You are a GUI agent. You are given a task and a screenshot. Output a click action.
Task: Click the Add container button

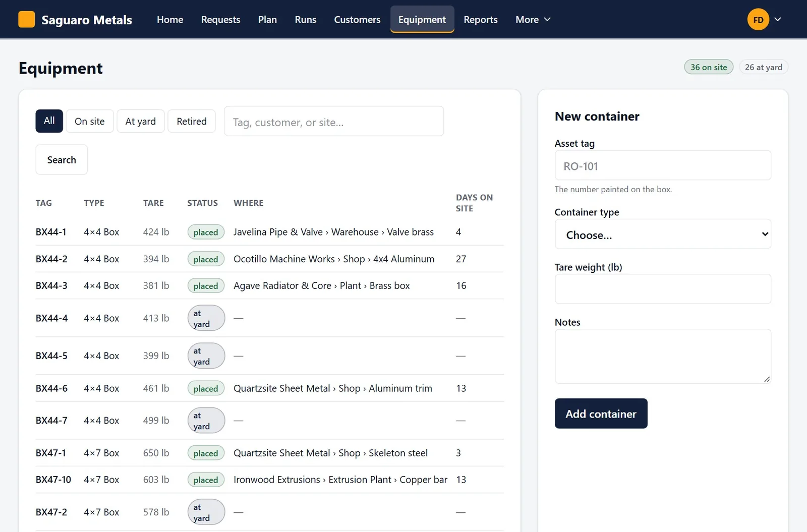tap(601, 413)
